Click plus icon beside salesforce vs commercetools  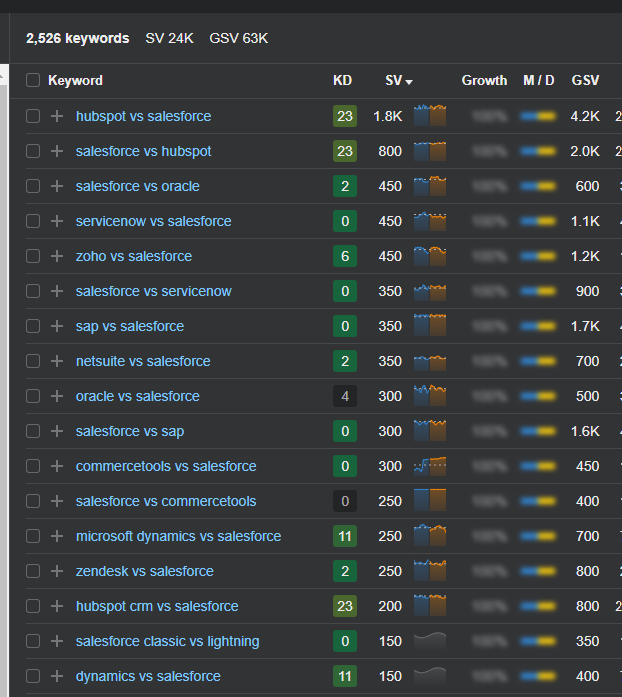tap(57, 501)
